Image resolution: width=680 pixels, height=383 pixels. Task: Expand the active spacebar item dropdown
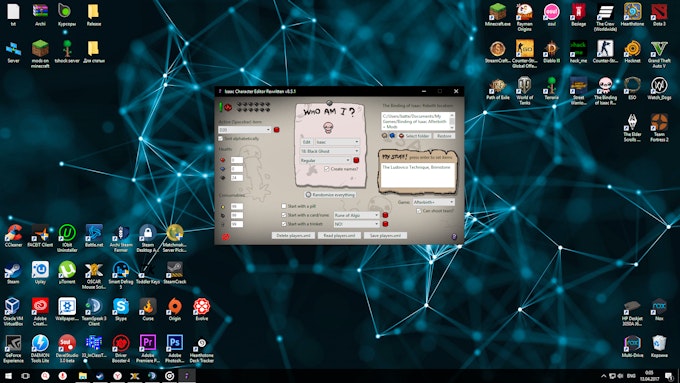(245, 130)
